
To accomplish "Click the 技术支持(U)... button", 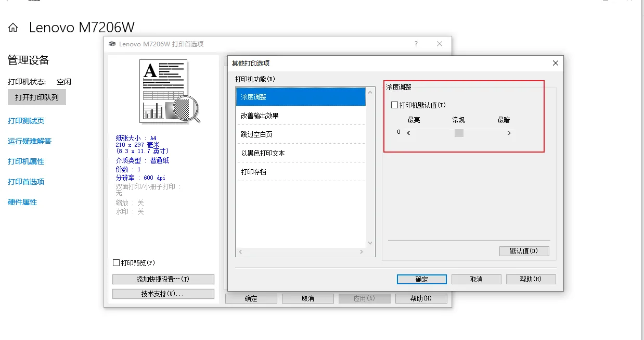I will tap(163, 294).
